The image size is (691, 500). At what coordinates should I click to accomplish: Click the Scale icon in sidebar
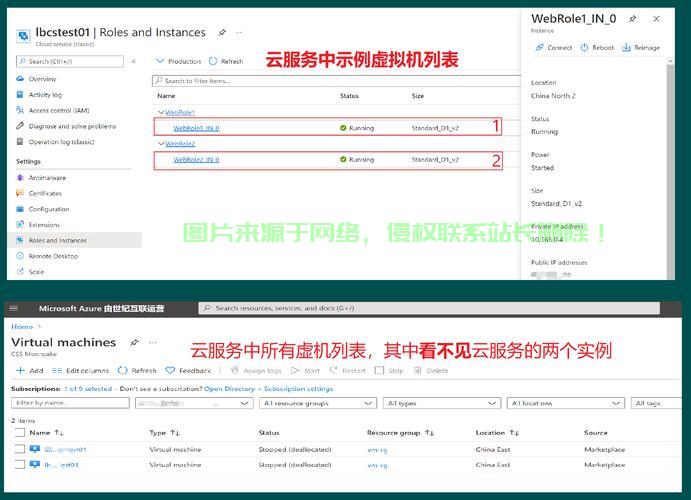pos(20,271)
